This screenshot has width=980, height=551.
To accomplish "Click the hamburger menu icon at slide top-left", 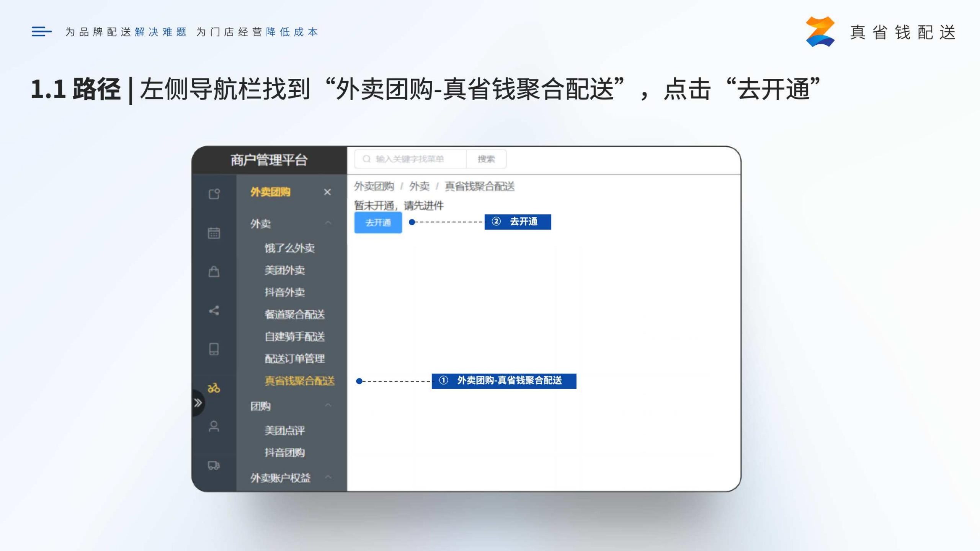I will click(x=42, y=31).
